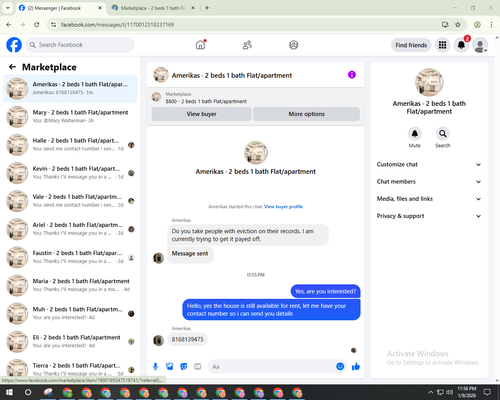Viewport: 500px width, 400px height.
Task: Open Ariel conversation in Marketplace list
Action: point(70,229)
